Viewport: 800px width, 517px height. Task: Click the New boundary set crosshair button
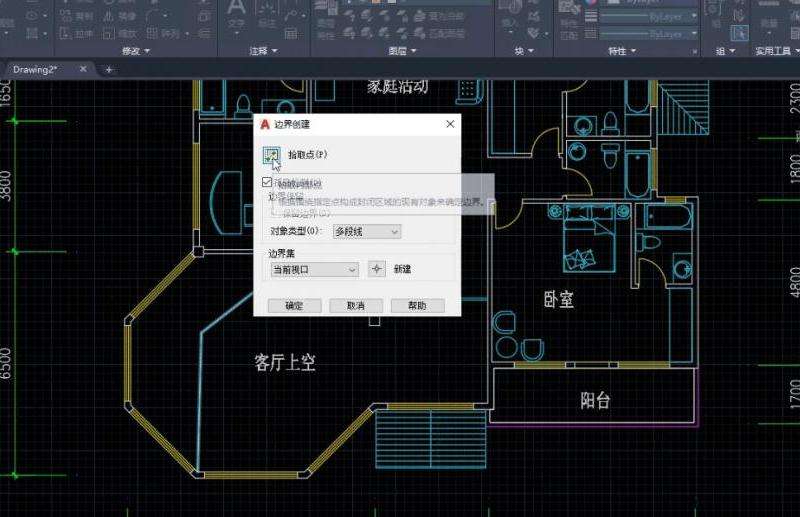[x=377, y=269]
